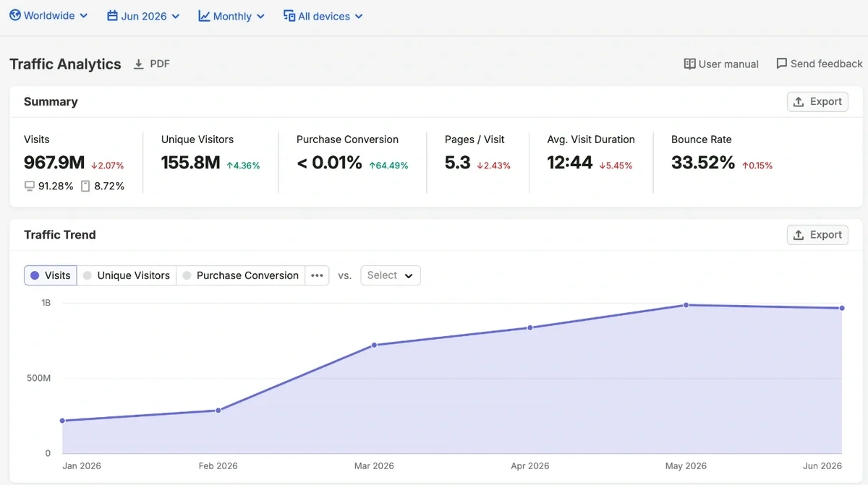Screen dimensions: 868x485
Task: Click the Traffic Analytics page title
Action: click(x=65, y=64)
